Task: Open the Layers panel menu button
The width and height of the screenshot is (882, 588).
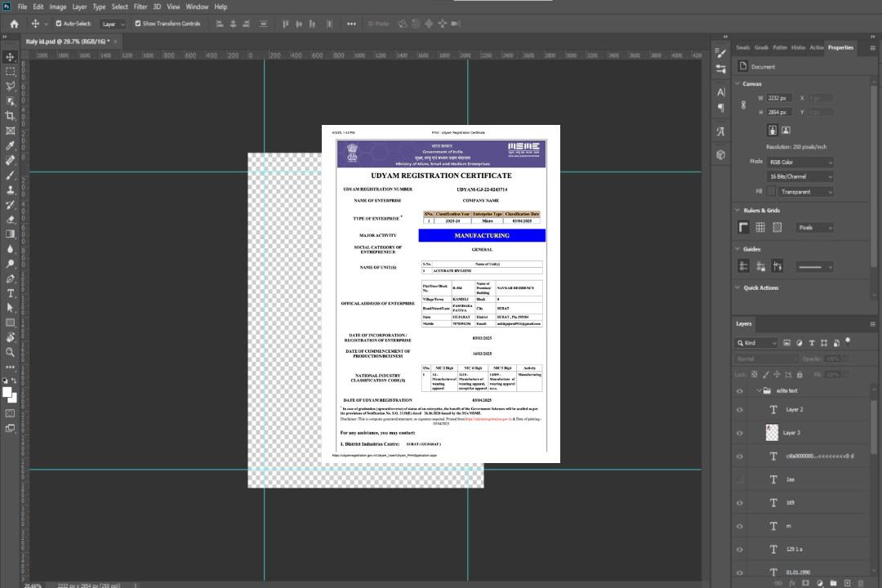Action: click(x=872, y=324)
